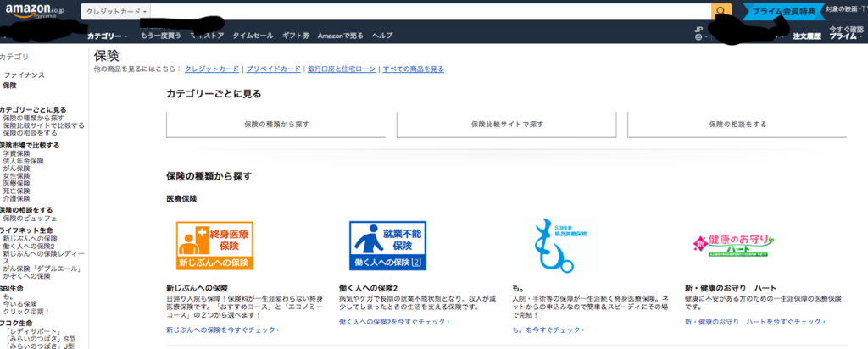Select Amazonで売る menu item
Screen dimensions: 868x349
pyautogui.click(x=341, y=36)
